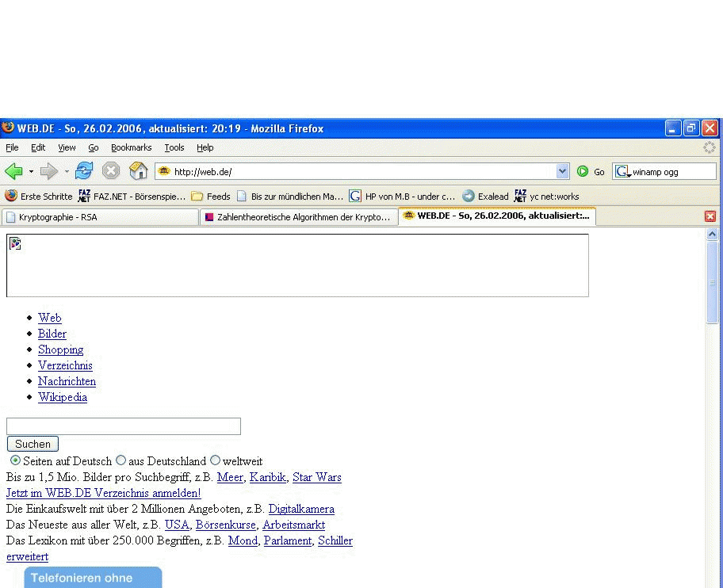Open the Digitalkamera link
Image resolution: width=723 pixels, height=588 pixels.
tap(301, 510)
